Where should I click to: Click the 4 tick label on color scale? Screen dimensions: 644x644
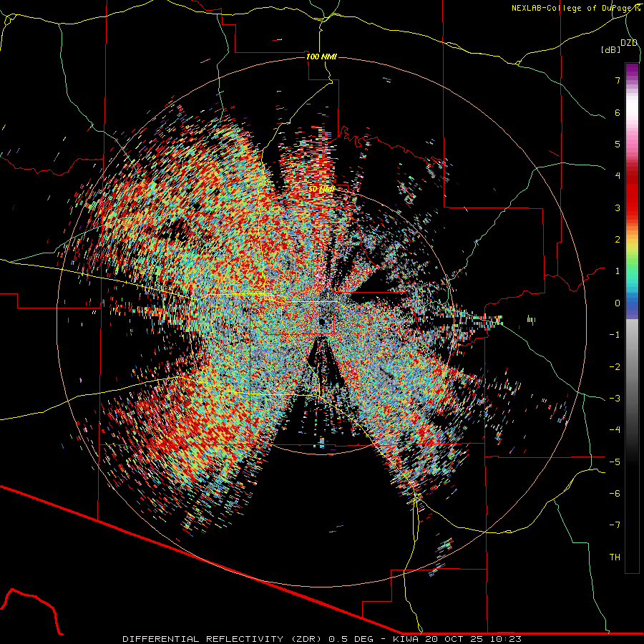618,176
